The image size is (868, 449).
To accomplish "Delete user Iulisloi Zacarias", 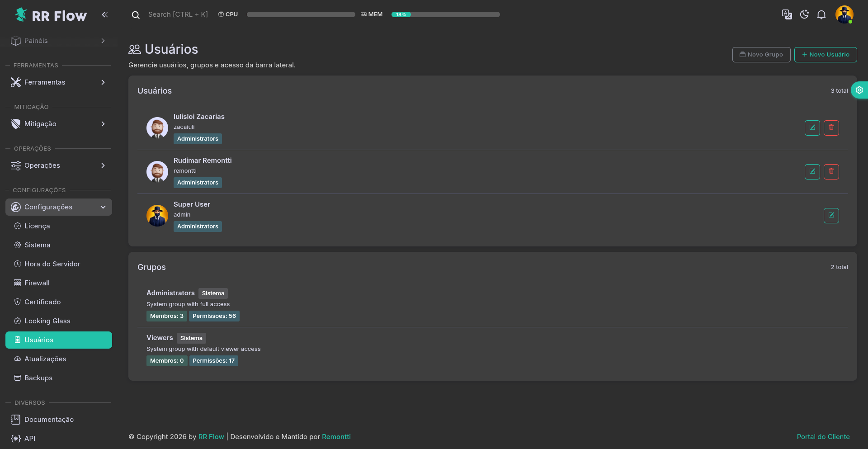I will pos(831,128).
